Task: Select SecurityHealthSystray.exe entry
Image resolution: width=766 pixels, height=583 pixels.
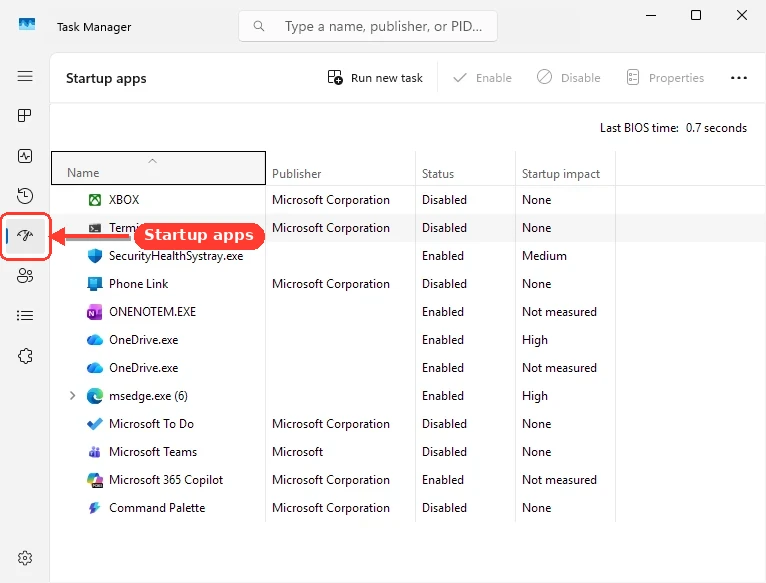Action: [x=176, y=256]
